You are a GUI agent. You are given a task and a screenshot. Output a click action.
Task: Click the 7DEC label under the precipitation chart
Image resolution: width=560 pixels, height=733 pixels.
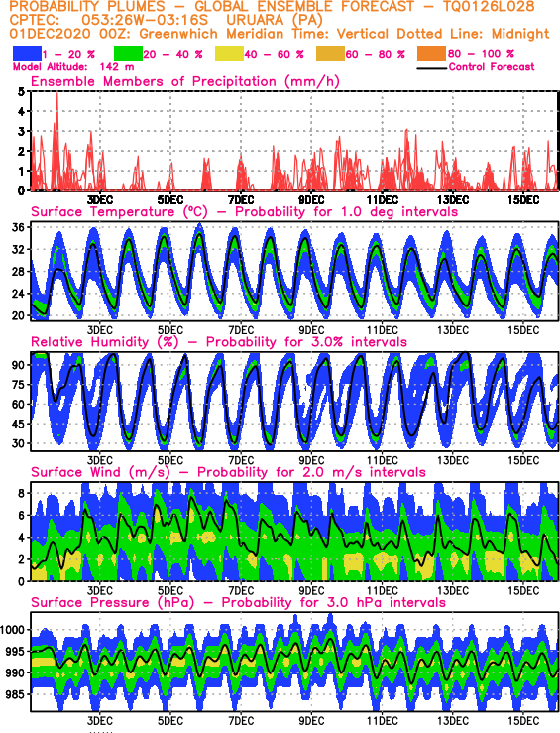[241, 200]
